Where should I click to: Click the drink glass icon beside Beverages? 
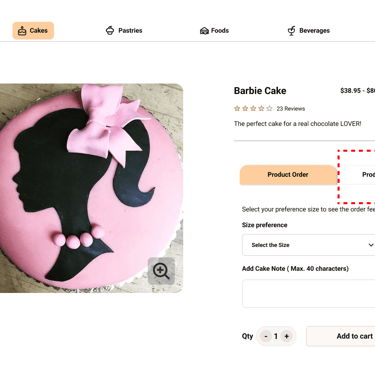(x=291, y=31)
